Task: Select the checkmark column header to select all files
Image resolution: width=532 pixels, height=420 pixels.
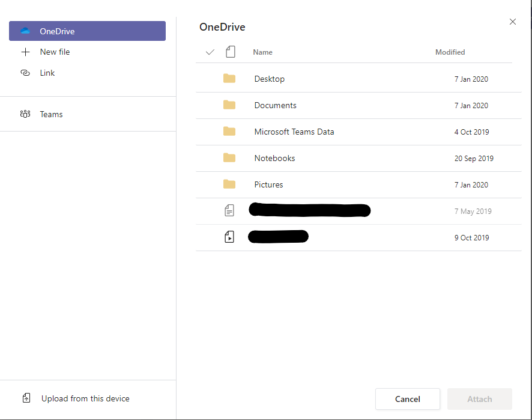Action: [210, 52]
